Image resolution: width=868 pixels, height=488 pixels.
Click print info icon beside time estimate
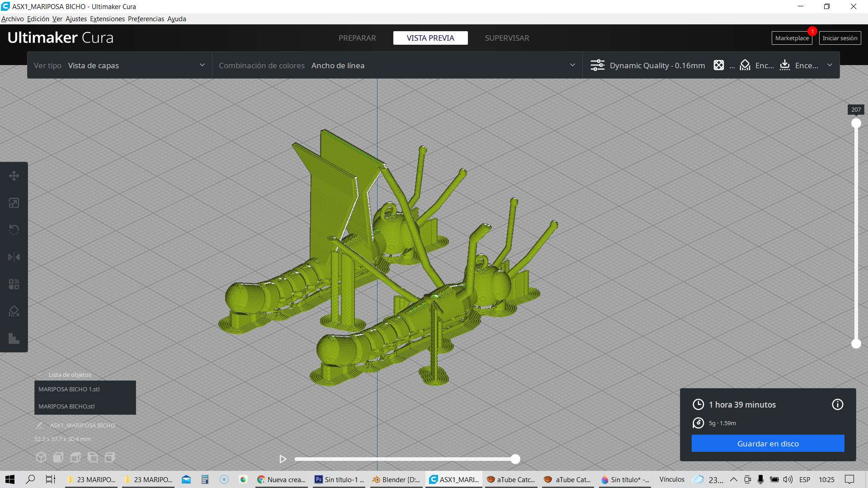point(837,404)
